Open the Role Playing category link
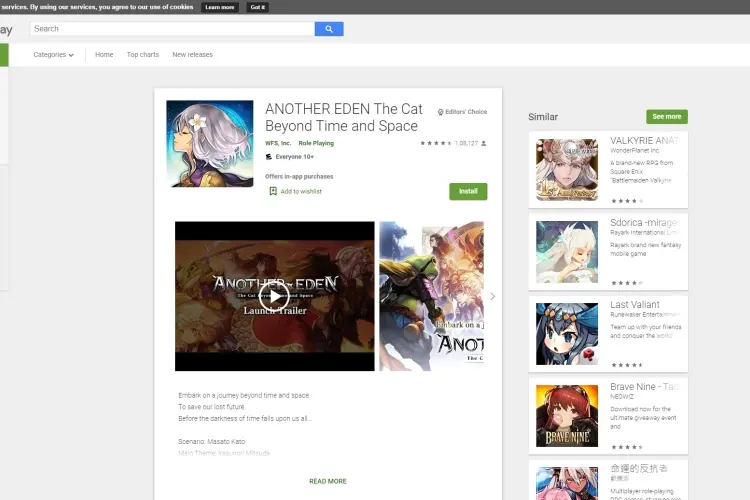The width and height of the screenshot is (750, 500). click(x=316, y=143)
